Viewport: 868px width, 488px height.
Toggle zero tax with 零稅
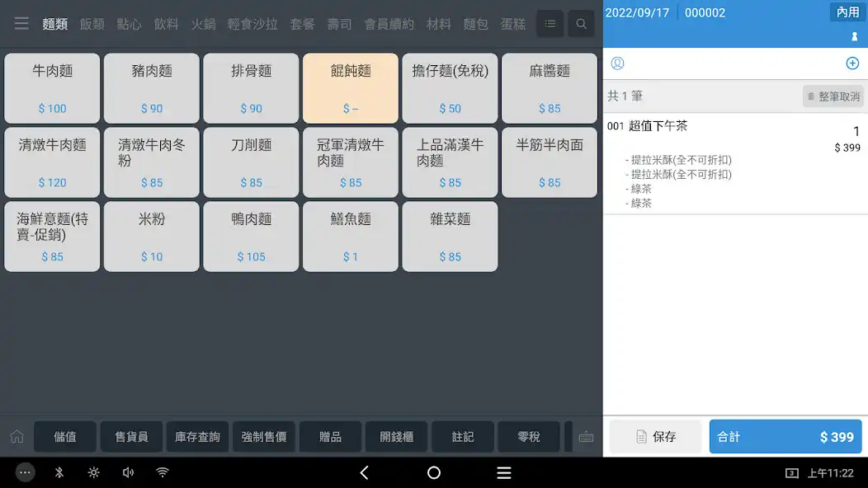[x=529, y=437]
